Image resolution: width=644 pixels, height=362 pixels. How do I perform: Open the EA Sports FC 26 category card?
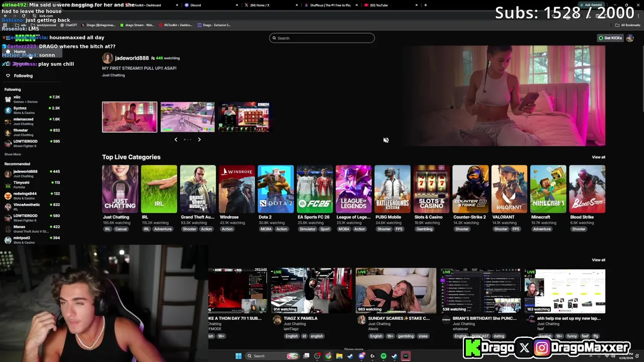tap(314, 189)
